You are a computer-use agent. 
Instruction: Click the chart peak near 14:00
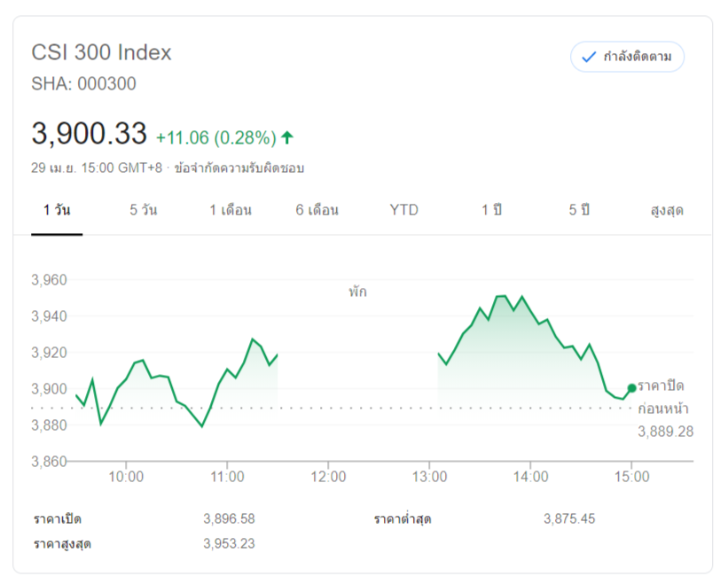[x=501, y=296]
